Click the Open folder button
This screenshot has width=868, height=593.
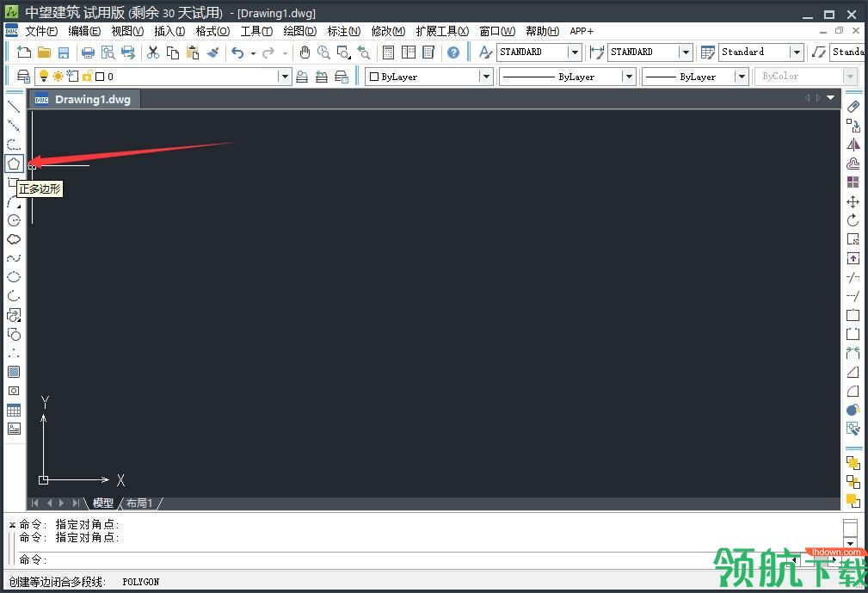point(44,53)
